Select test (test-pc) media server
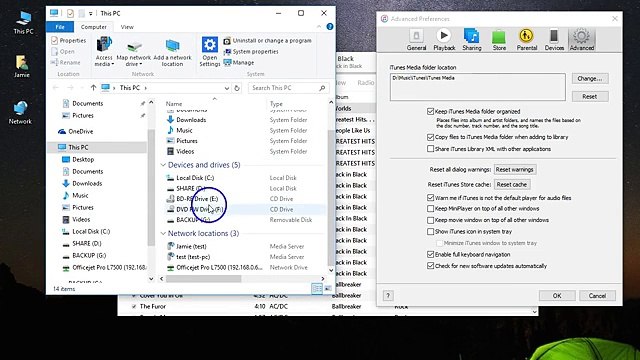Screen dimensions: 640x360 (x=193, y=257)
